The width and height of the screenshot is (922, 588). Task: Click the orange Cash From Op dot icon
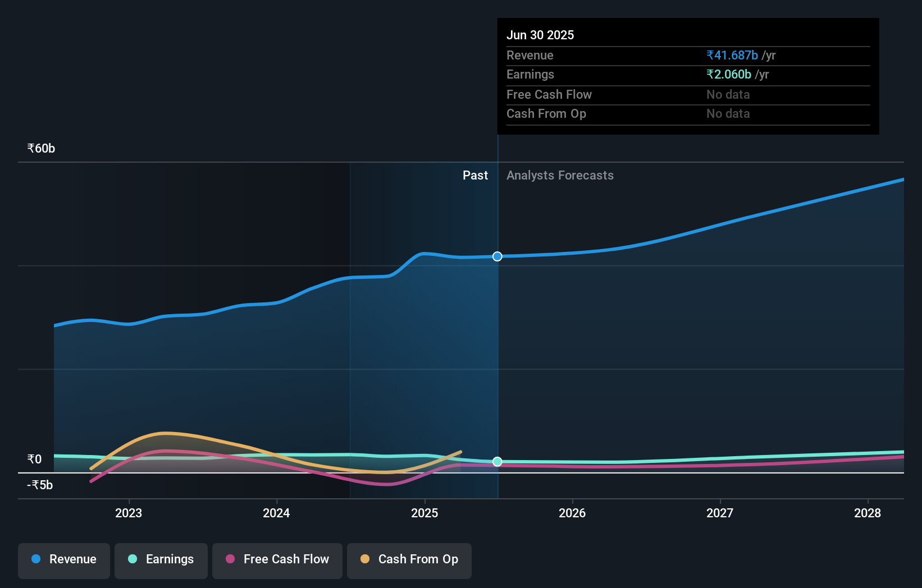coord(365,559)
